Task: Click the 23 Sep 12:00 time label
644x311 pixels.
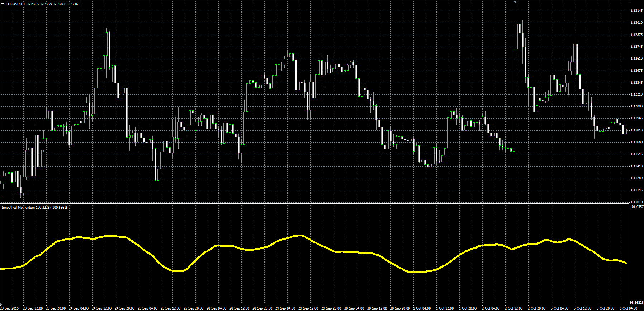Action: (33, 308)
